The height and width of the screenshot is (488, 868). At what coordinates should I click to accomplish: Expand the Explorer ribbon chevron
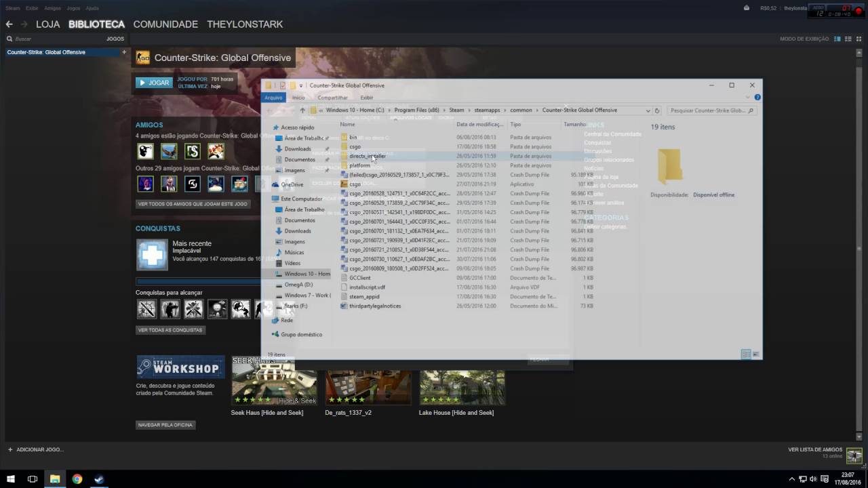[x=749, y=97]
